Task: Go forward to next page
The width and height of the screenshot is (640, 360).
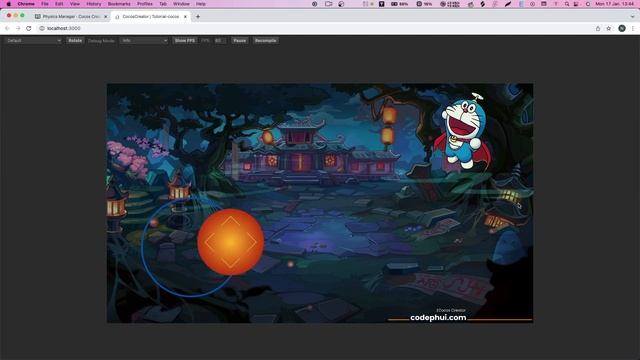Action: click(x=18, y=28)
